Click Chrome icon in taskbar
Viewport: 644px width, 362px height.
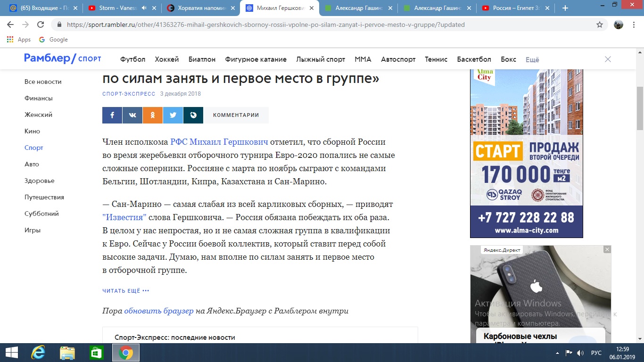click(125, 353)
